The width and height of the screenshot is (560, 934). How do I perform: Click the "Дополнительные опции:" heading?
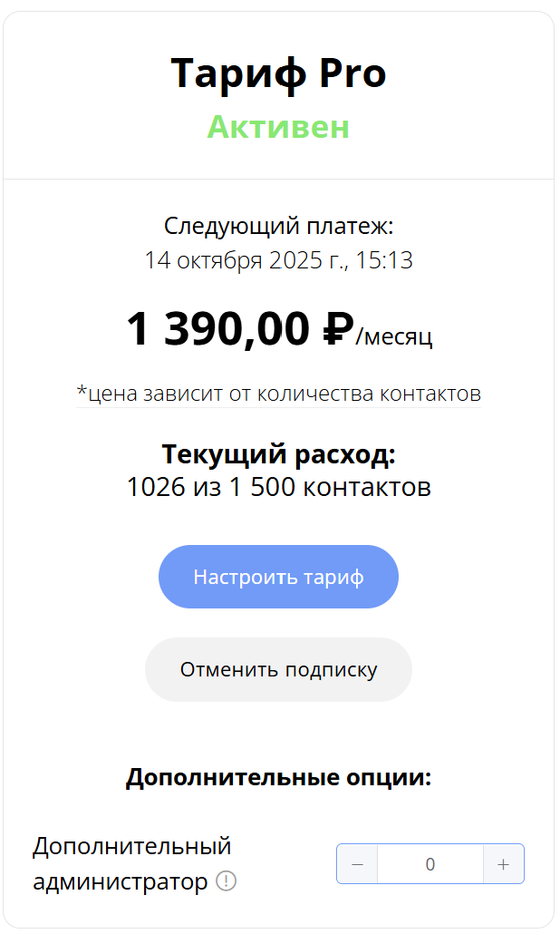(278, 777)
